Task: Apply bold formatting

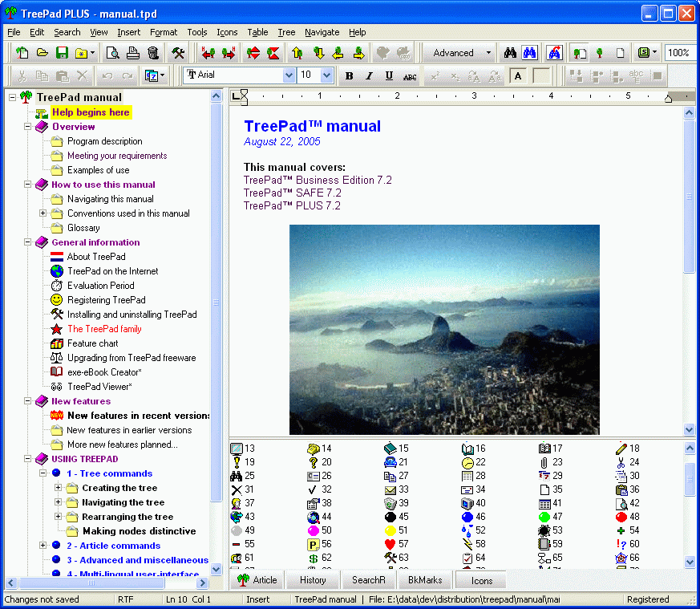Action: pyautogui.click(x=349, y=76)
